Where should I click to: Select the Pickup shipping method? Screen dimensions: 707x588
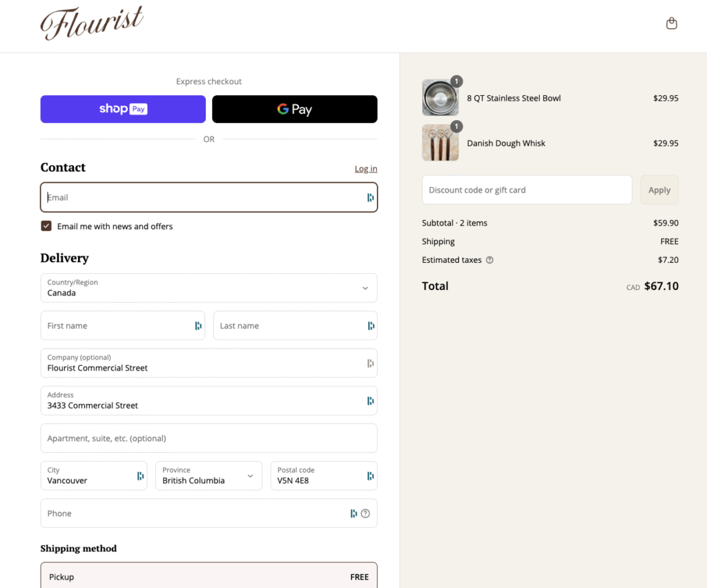[x=209, y=576]
